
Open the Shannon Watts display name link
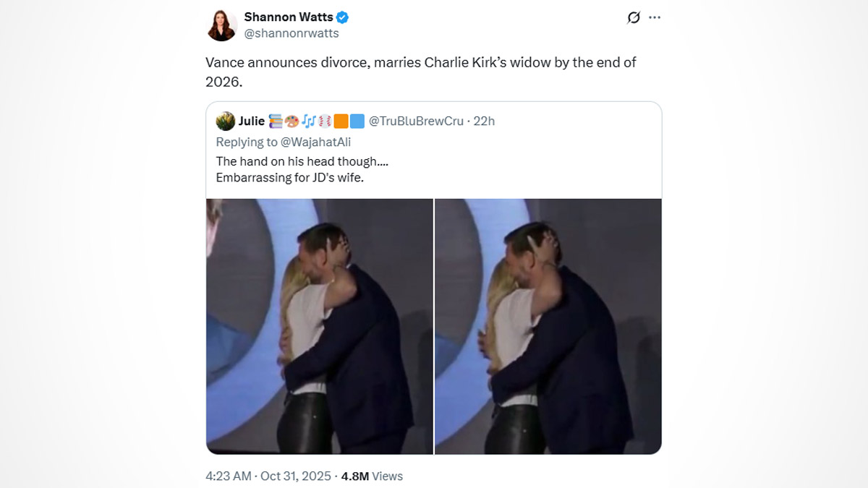pyautogui.click(x=289, y=17)
